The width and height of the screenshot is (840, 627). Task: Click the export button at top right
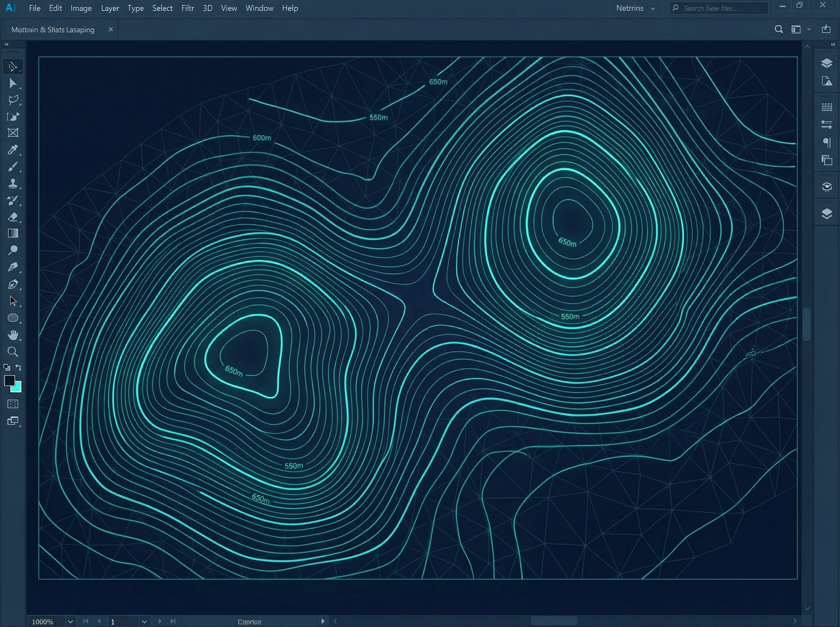(x=826, y=29)
